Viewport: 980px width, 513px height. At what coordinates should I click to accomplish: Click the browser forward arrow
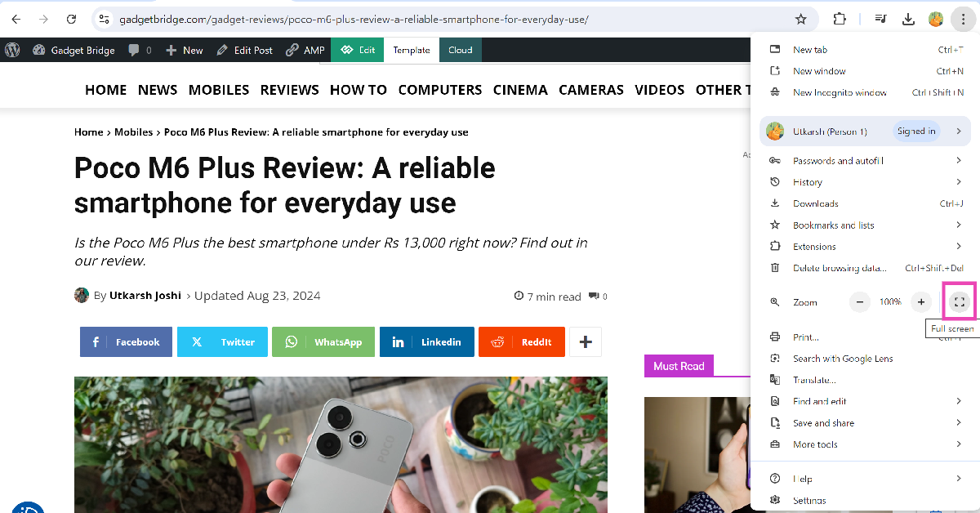point(43,19)
